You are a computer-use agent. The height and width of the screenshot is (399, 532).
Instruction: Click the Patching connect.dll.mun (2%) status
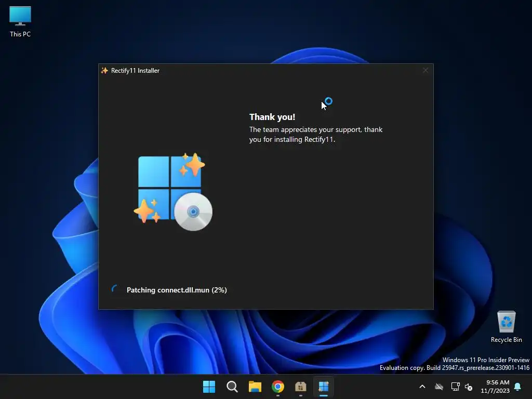(x=177, y=290)
